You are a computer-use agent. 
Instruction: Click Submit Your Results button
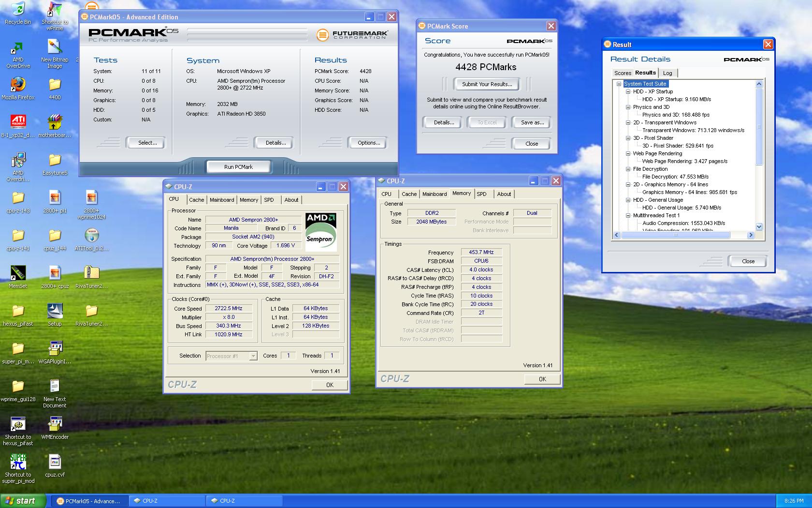pyautogui.click(x=487, y=84)
